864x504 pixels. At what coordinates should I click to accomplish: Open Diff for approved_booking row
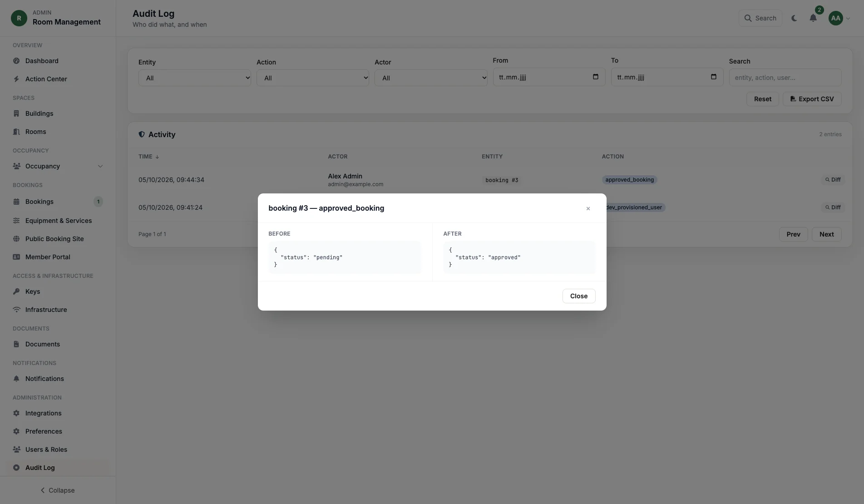[833, 180]
